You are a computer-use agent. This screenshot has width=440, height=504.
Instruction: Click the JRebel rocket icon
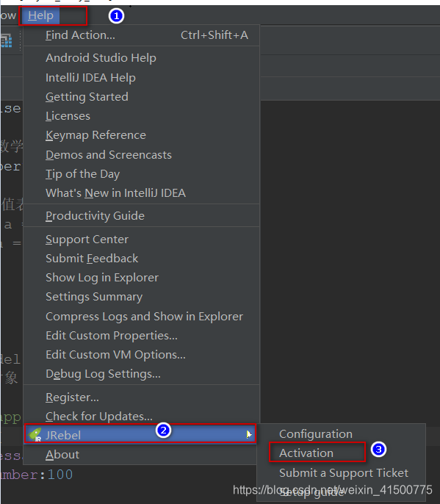click(x=35, y=435)
